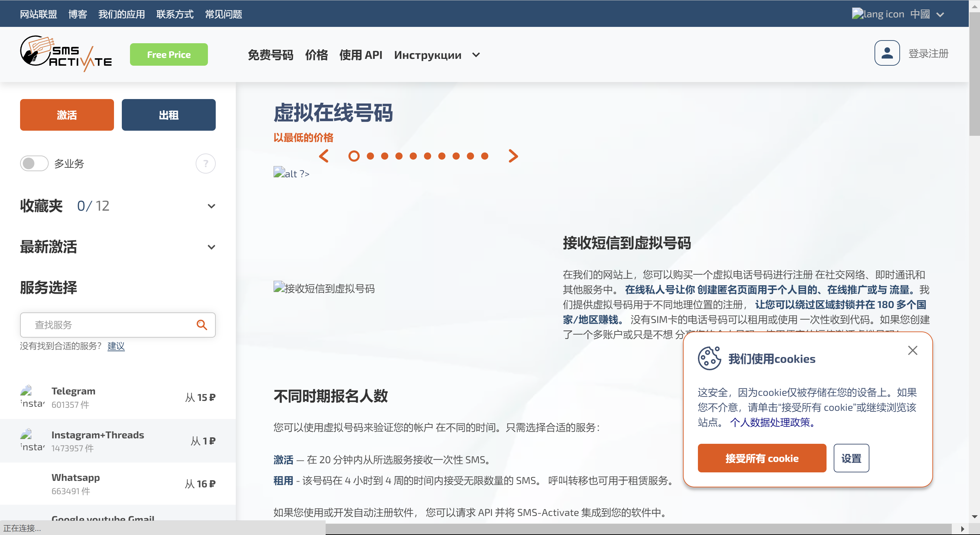Viewport: 980px width, 535px height.
Task: Click the 激活 link in description
Action: 283,460
